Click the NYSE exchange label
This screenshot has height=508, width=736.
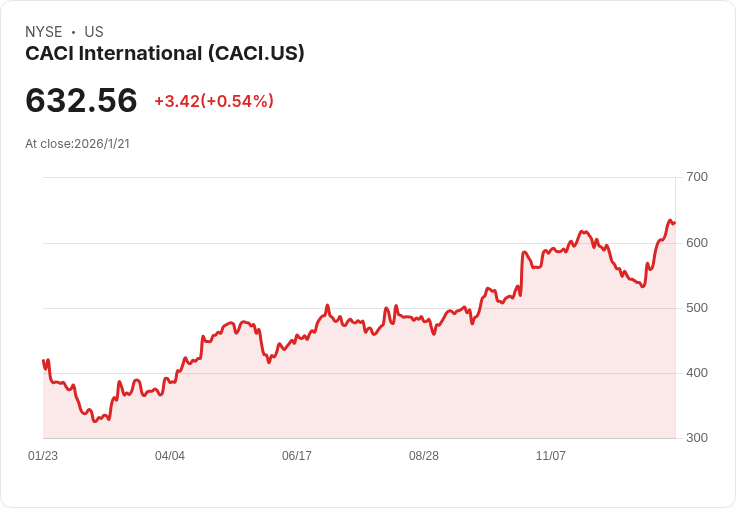(x=44, y=32)
